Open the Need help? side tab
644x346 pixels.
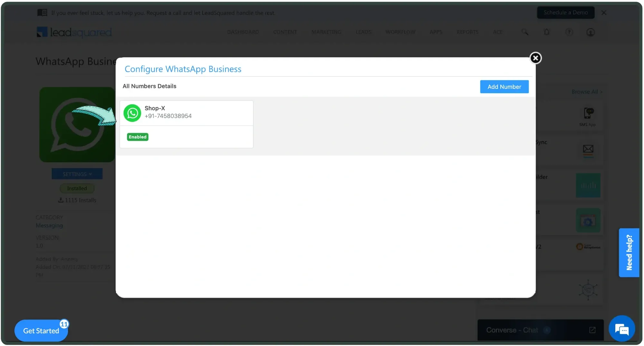(x=629, y=253)
